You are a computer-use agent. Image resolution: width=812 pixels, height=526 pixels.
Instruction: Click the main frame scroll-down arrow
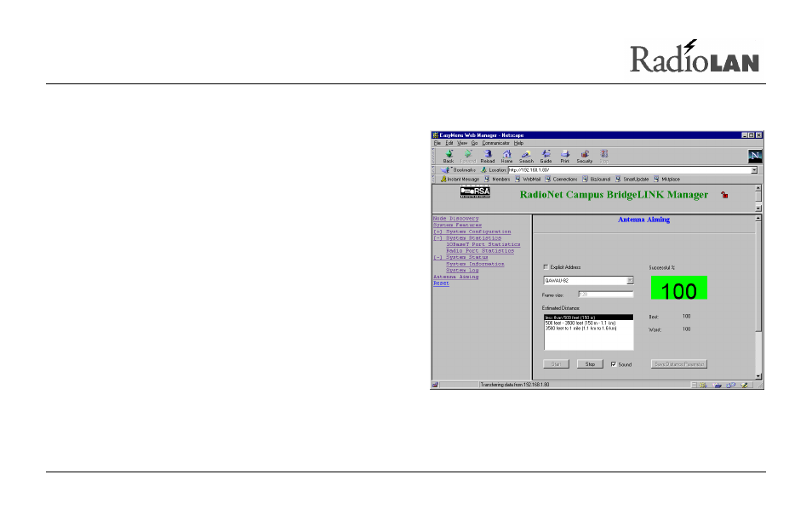click(x=758, y=376)
